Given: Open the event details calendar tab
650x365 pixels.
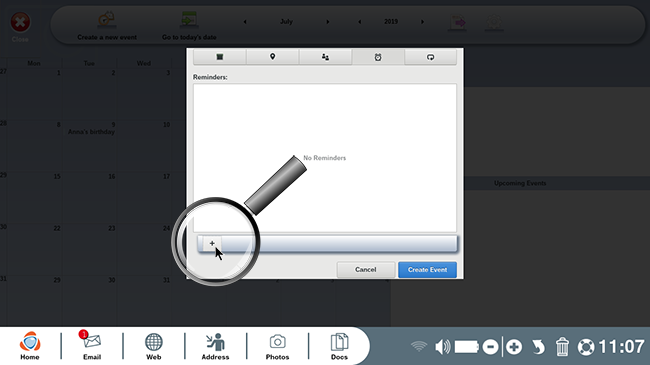Looking at the screenshot, I should coord(220,57).
